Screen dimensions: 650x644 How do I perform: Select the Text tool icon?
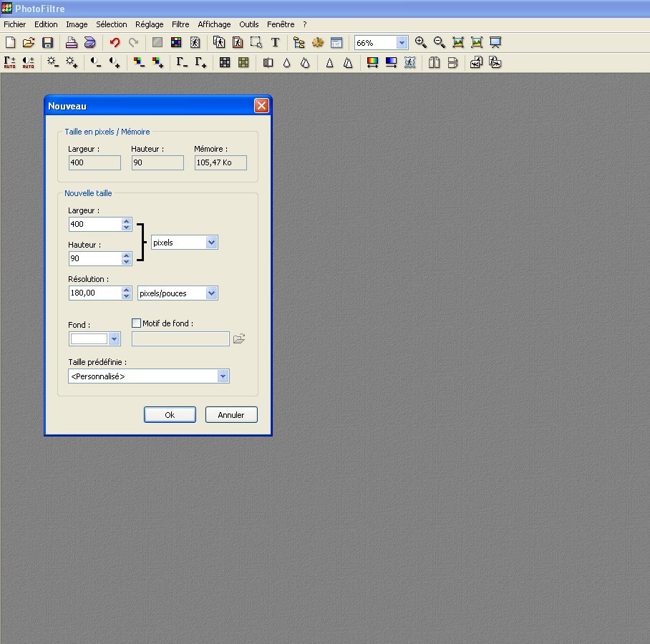275,43
